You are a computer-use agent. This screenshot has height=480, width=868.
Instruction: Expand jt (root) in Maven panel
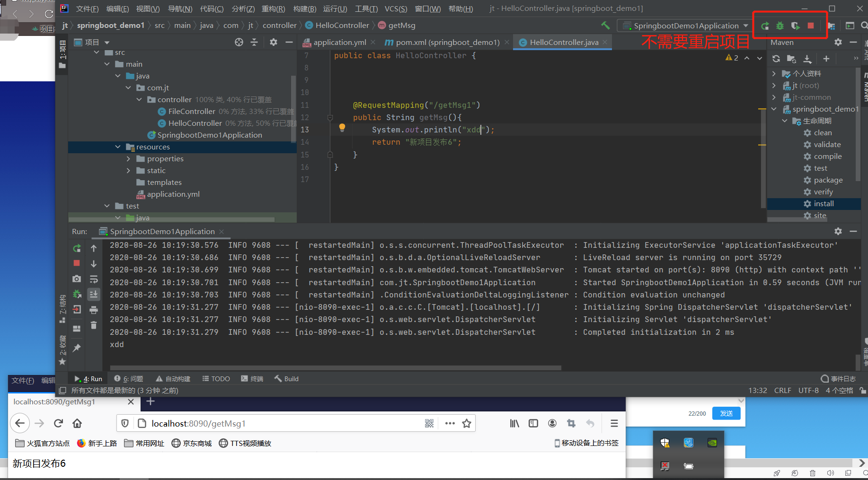click(774, 86)
